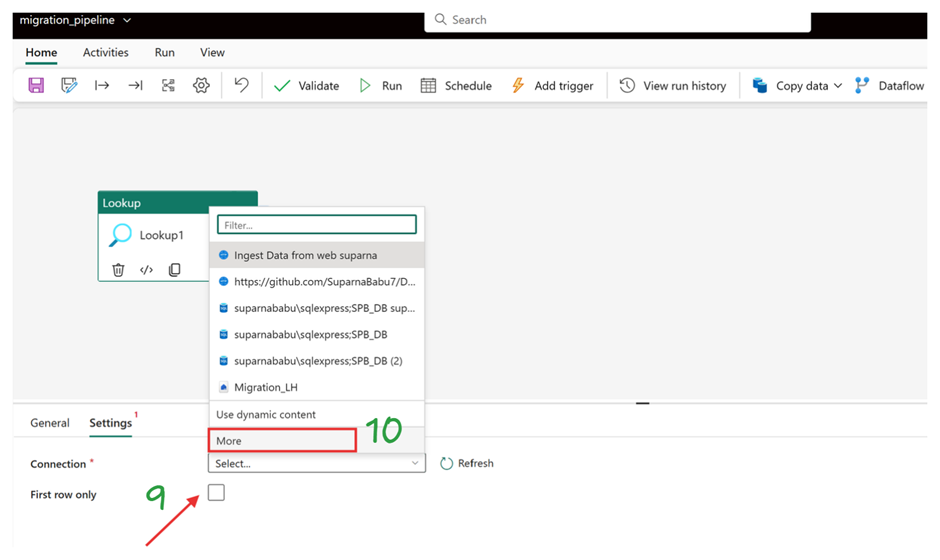Switch to the Activities tab

pyautogui.click(x=106, y=53)
